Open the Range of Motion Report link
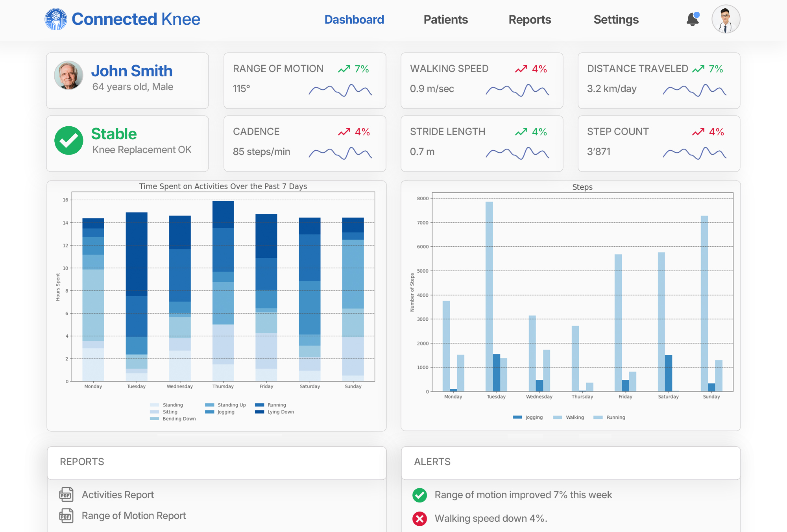This screenshot has height=532, width=787. point(133,515)
